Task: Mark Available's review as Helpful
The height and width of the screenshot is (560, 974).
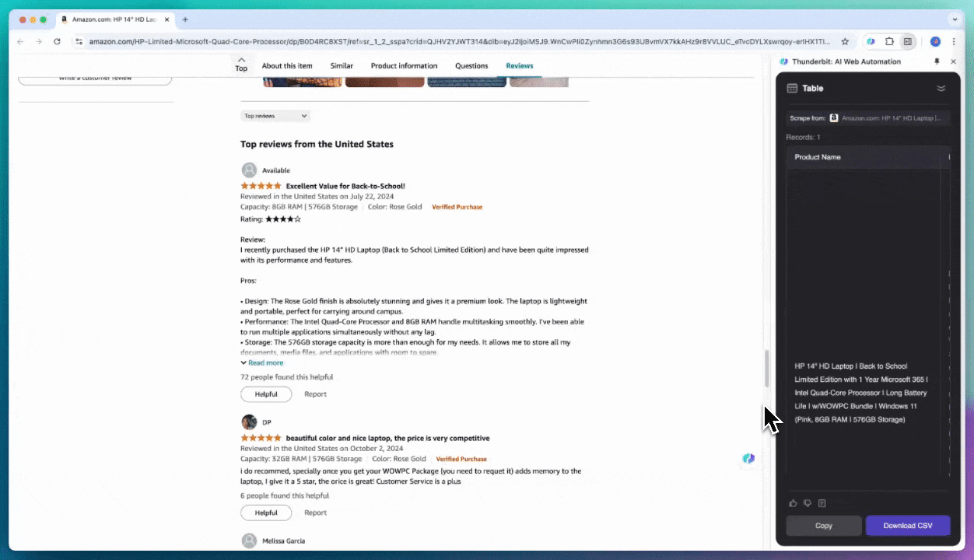Action: [x=266, y=394]
